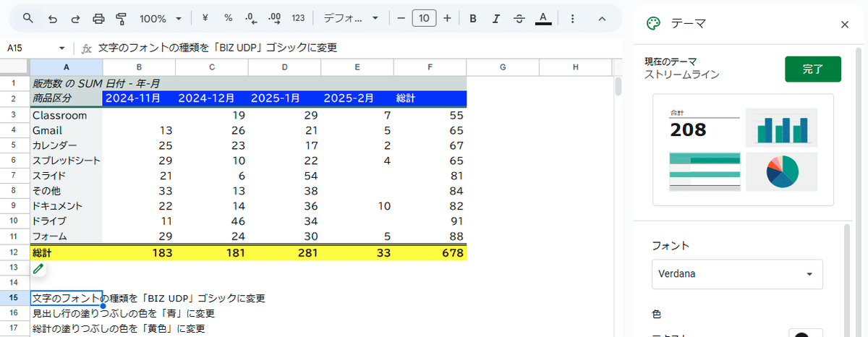The image size is (868, 337).
Task: Click the 2025-1月 column header cell
Action: (284, 98)
